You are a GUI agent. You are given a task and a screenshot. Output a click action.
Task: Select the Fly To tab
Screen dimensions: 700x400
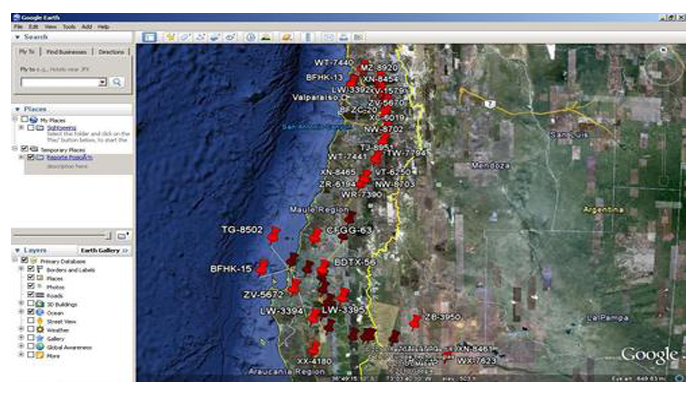click(x=27, y=52)
